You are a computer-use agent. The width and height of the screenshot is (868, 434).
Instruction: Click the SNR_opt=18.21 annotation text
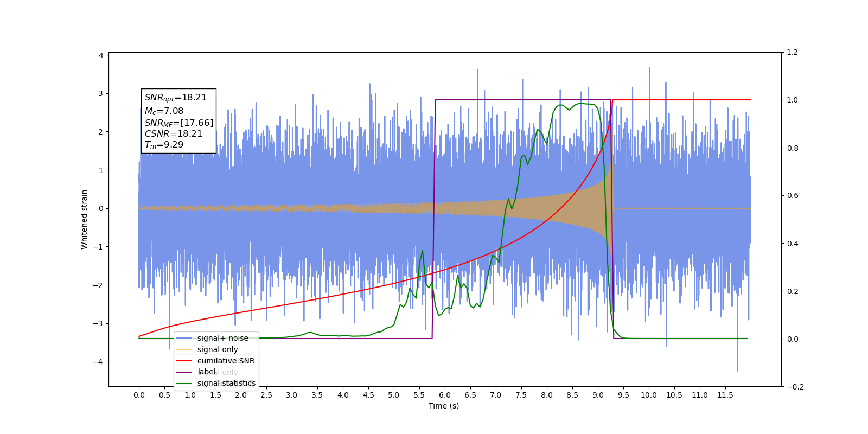(176, 98)
